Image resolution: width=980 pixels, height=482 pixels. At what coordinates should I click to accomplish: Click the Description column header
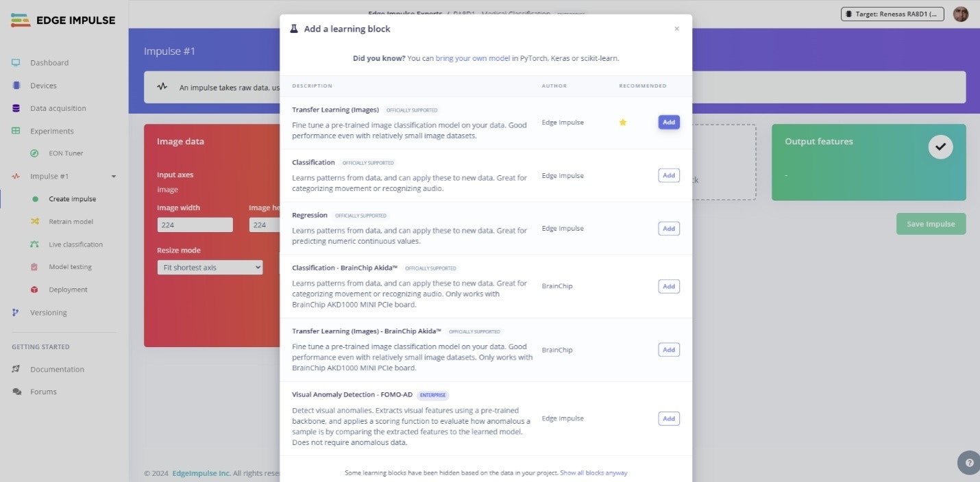click(312, 86)
